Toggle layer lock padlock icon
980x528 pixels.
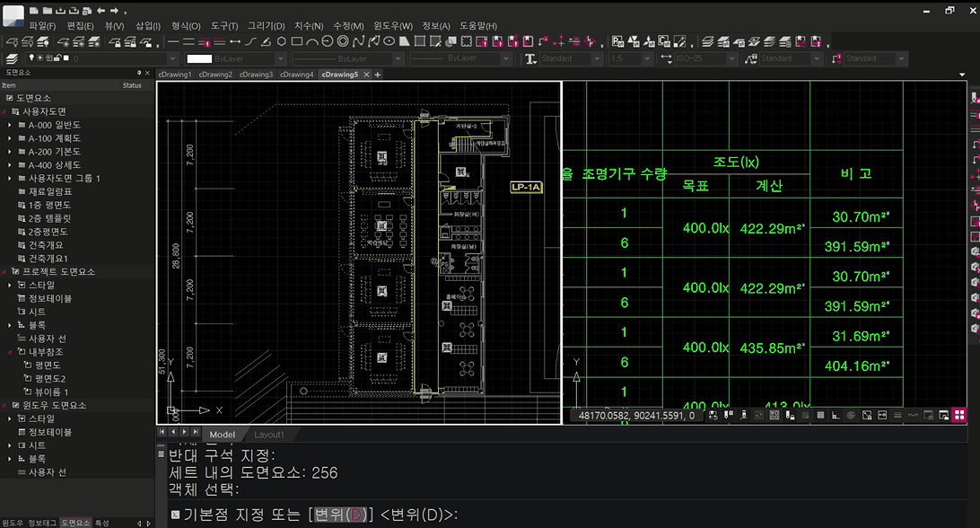(x=57, y=57)
